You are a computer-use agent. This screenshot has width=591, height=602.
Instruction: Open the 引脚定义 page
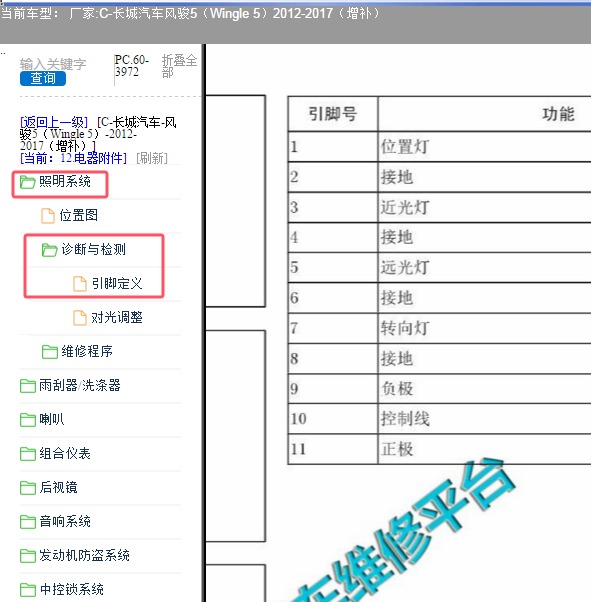click(x=117, y=283)
